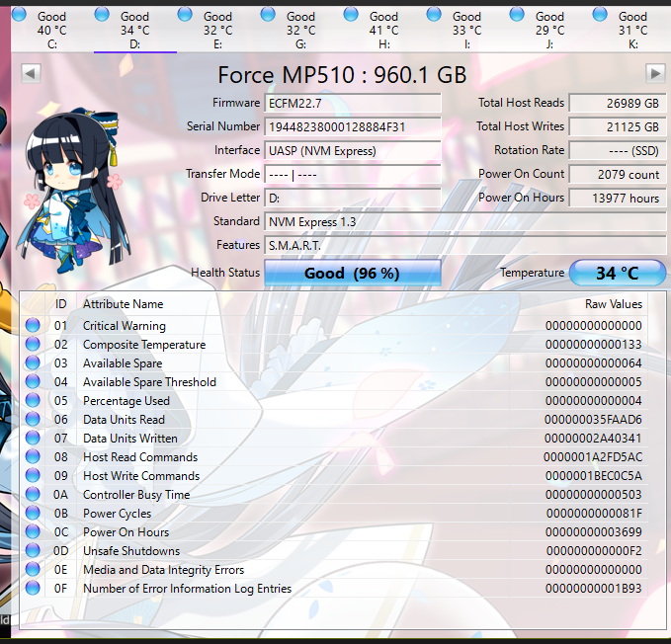Click the K: drive status orb
Image resolution: width=671 pixels, height=644 pixels.
click(600, 14)
